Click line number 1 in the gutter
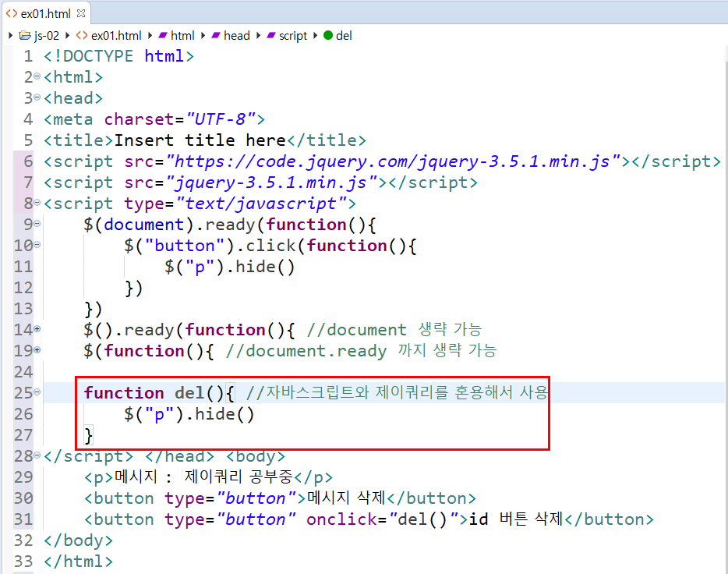This screenshot has height=574, width=728. 28,55
